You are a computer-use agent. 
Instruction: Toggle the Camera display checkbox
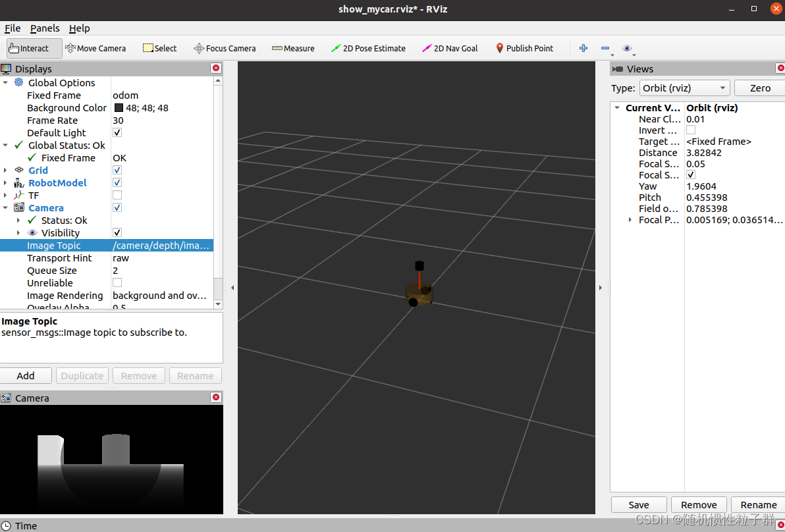point(117,207)
